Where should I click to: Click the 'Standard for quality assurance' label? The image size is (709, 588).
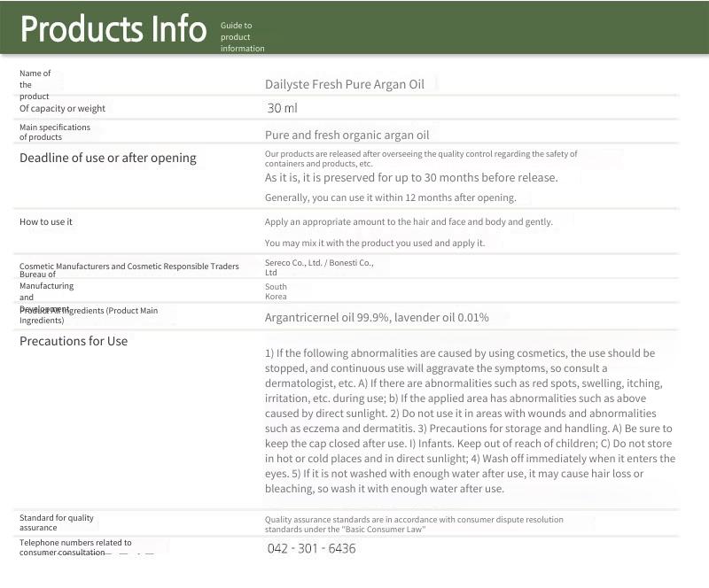[57, 522]
